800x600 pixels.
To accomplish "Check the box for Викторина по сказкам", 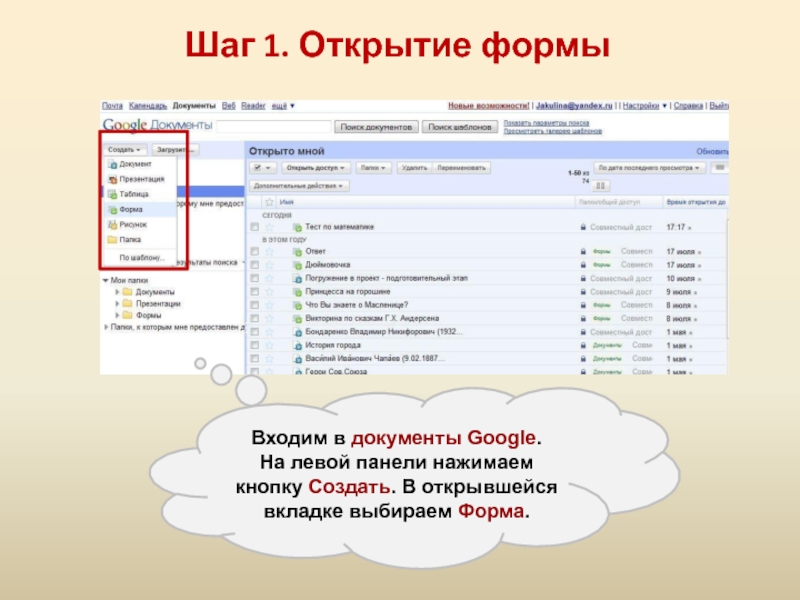I will [255, 318].
